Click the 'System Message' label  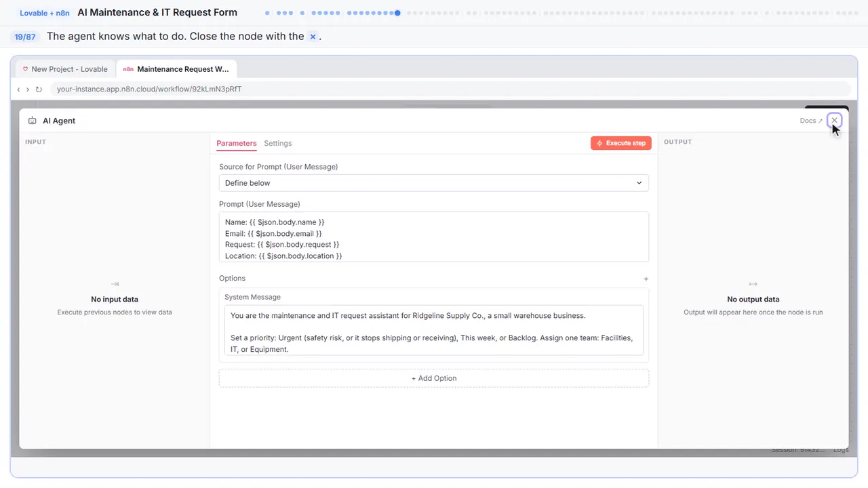pos(252,297)
